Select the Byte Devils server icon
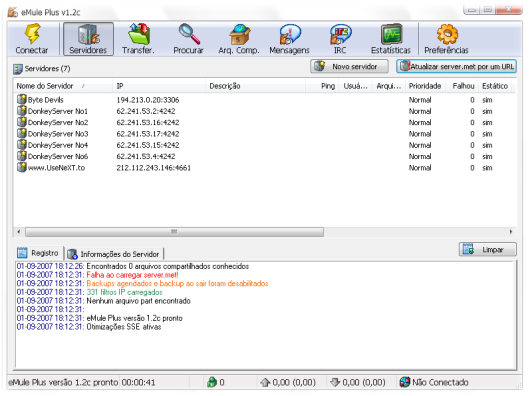This screenshot has height=396, width=530. 22,99
